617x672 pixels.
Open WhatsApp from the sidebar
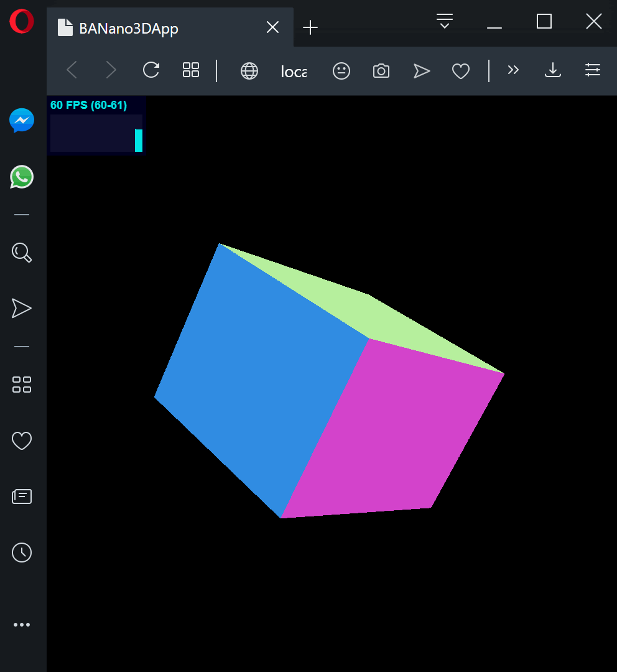22,177
